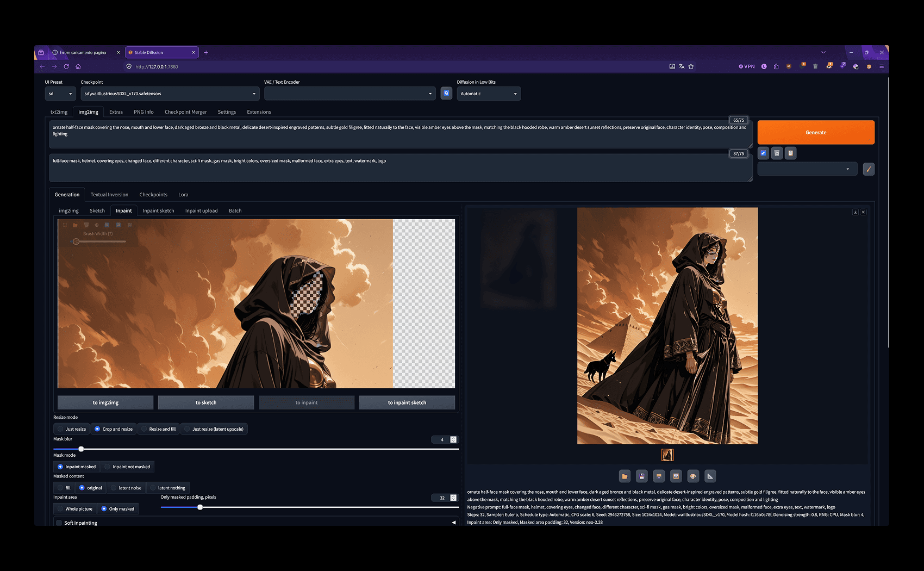Click the Mask blur stepper arrows
924x571 pixels.
coord(453,439)
